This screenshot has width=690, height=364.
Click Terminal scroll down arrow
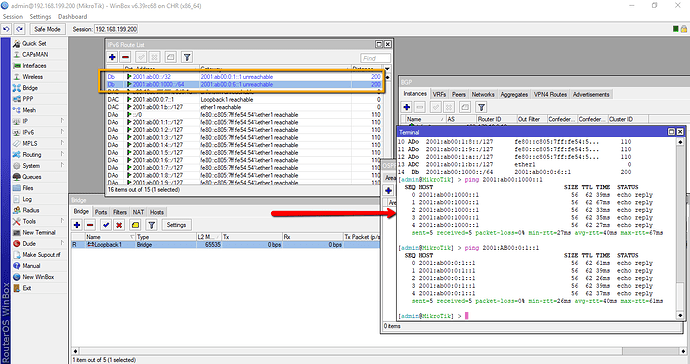pyautogui.click(x=680, y=316)
